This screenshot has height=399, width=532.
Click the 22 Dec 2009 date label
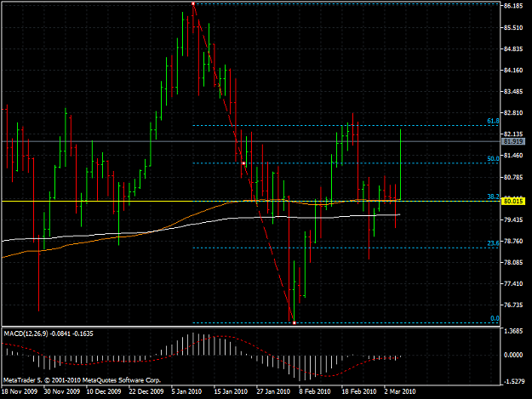pos(146,391)
